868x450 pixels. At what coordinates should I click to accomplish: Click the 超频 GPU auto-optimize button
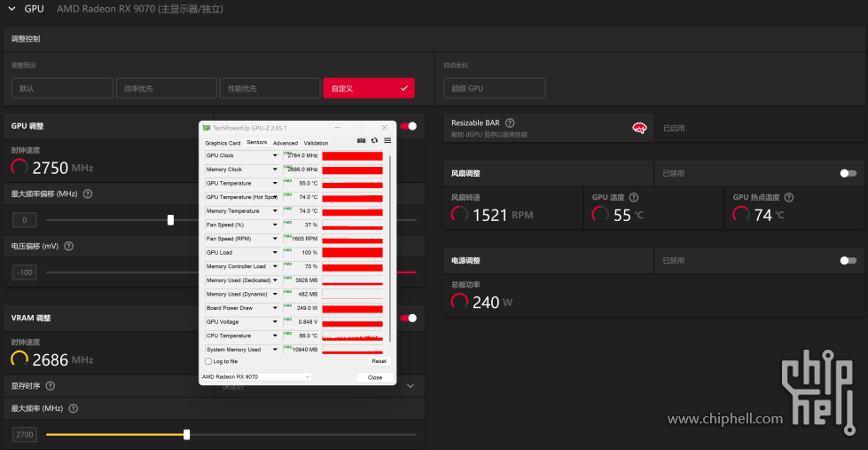click(495, 88)
